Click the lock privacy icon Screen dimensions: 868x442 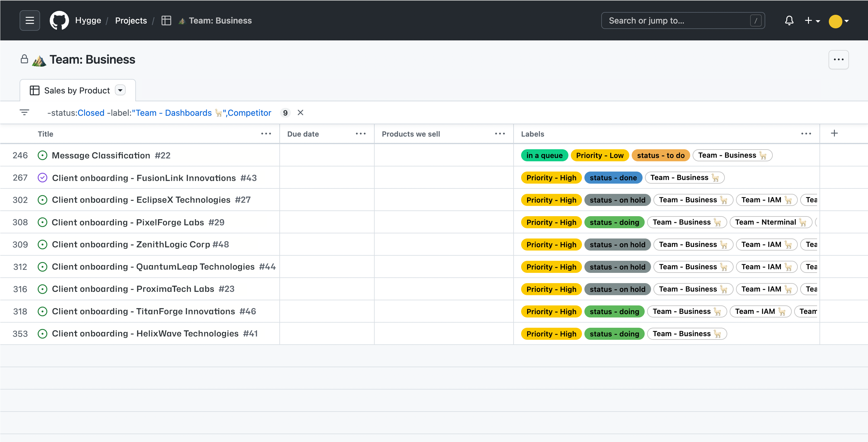click(24, 59)
